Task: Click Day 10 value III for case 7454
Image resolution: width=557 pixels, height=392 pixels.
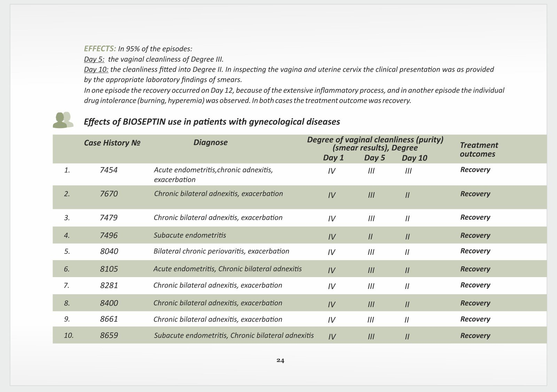Action: tap(408, 171)
